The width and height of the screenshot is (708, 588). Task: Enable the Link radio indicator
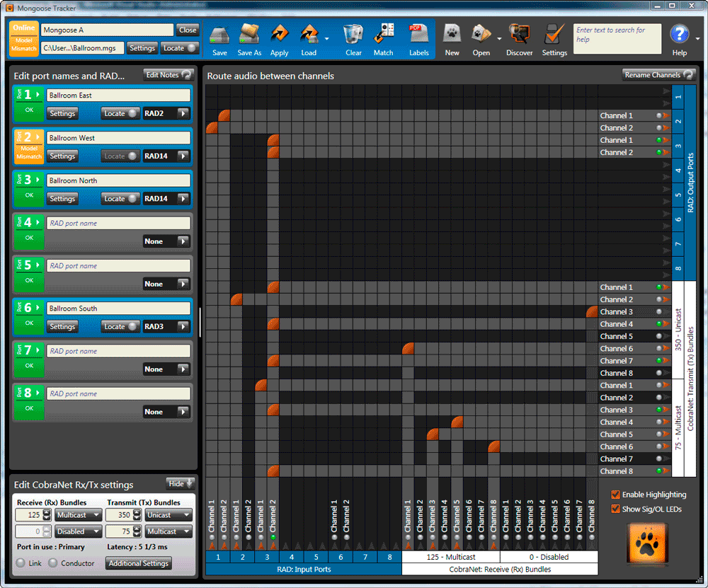[x=21, y=563]
